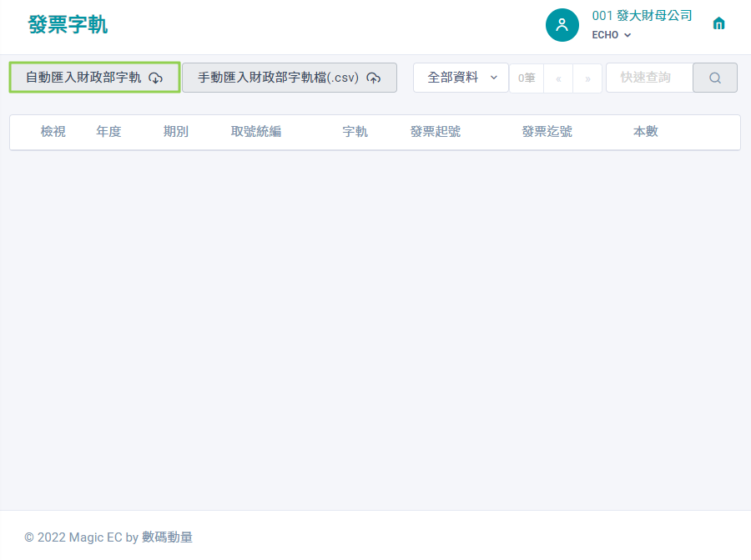Sort by 期別 column header
Screen dimensions: 751x560
pos(176,132)
